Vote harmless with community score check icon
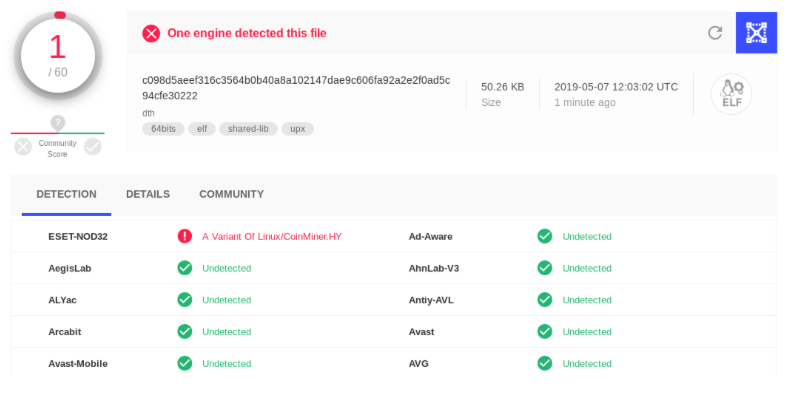Image resolution: width=787 pixels, height=397 pixels. click(93, 147)
